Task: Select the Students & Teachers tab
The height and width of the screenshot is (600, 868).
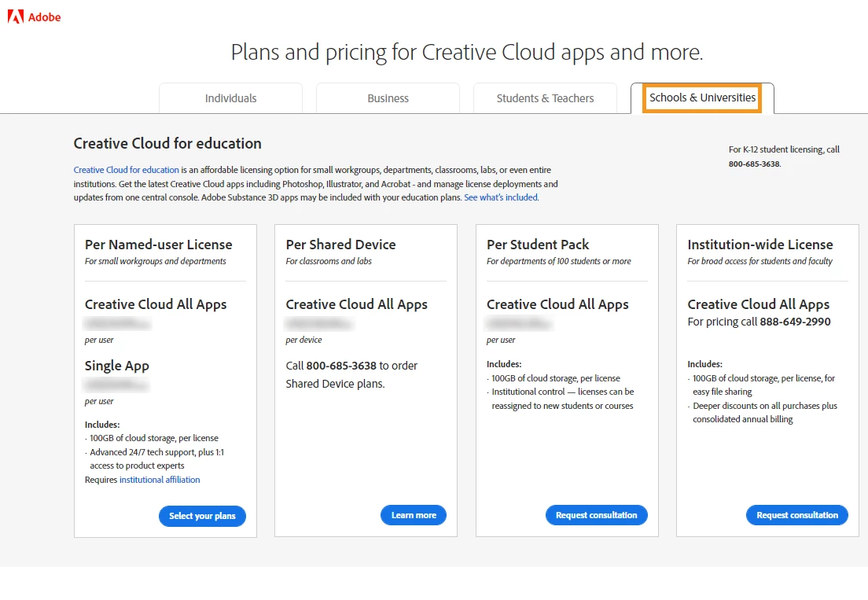Action: click(545, 98)
